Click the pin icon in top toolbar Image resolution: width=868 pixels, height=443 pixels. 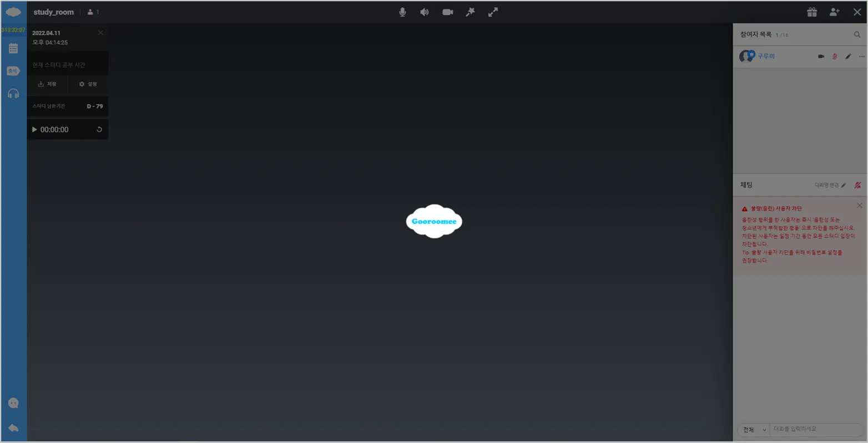pyautogui.click(x=470, y=12)
